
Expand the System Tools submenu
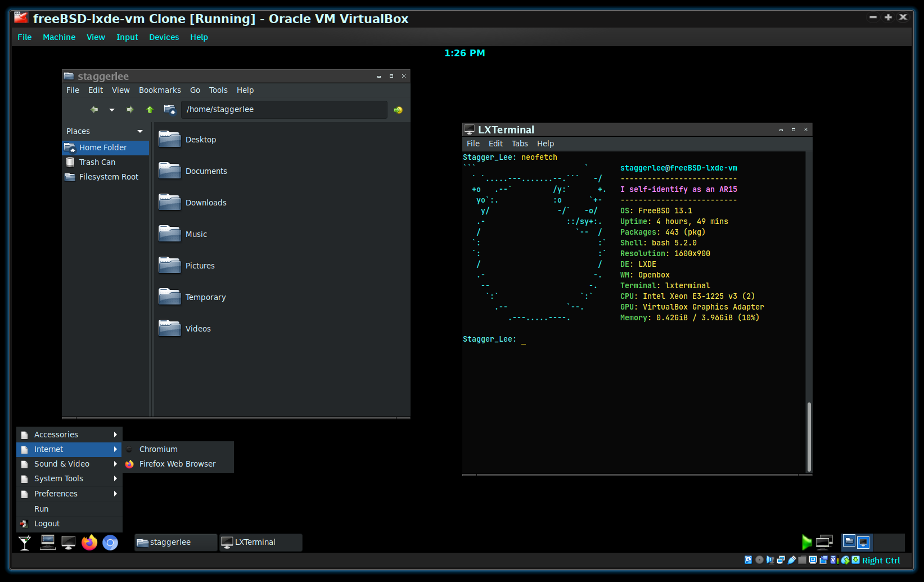(x=70, y=478)
